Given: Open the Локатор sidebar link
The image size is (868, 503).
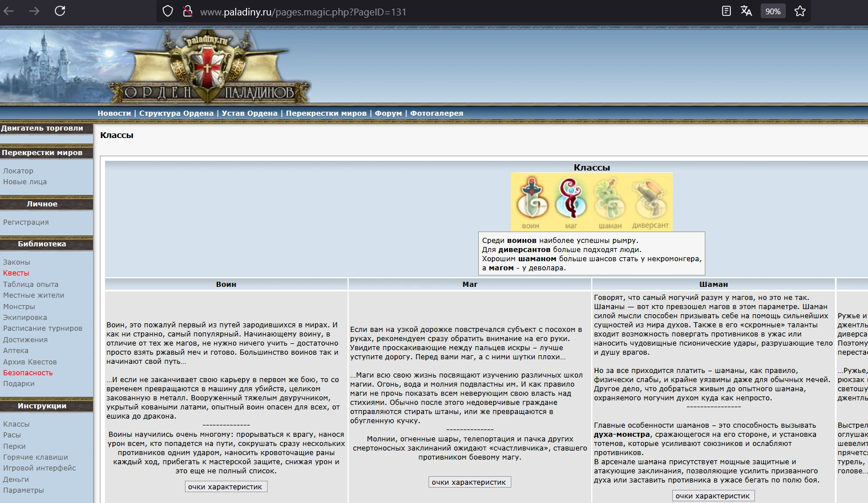Looking at the screenshot, I should tap(18, 171).
